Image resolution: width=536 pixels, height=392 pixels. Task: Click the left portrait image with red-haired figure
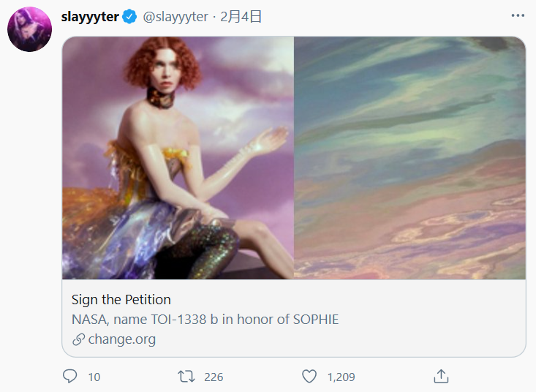click(x=178, y=158)
